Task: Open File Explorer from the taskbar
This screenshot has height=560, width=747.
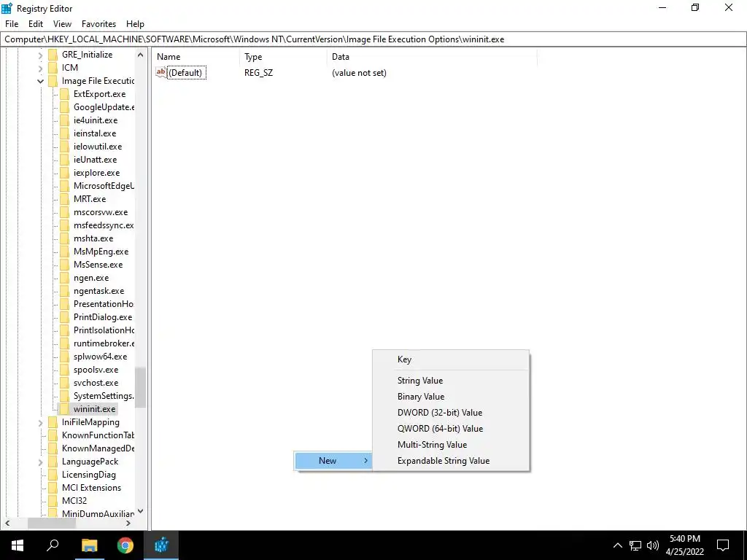Action: pyautogui.click(x=89, y=545)
